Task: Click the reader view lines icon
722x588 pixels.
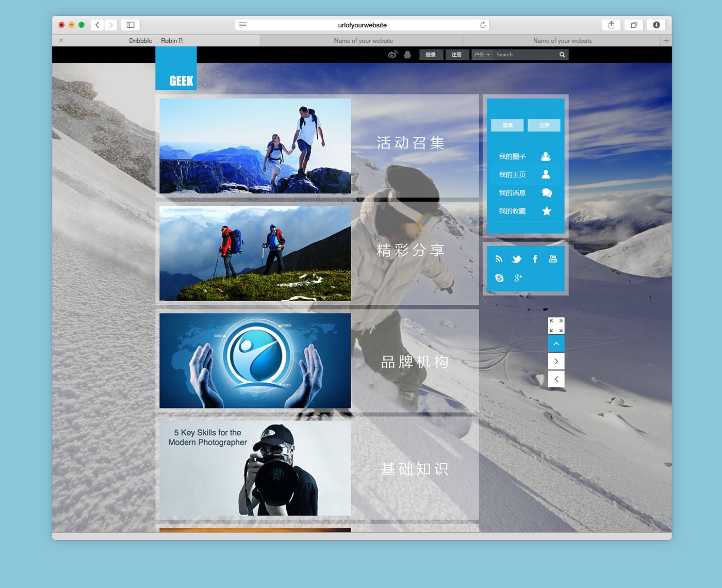Action: [x=243, y=25]
